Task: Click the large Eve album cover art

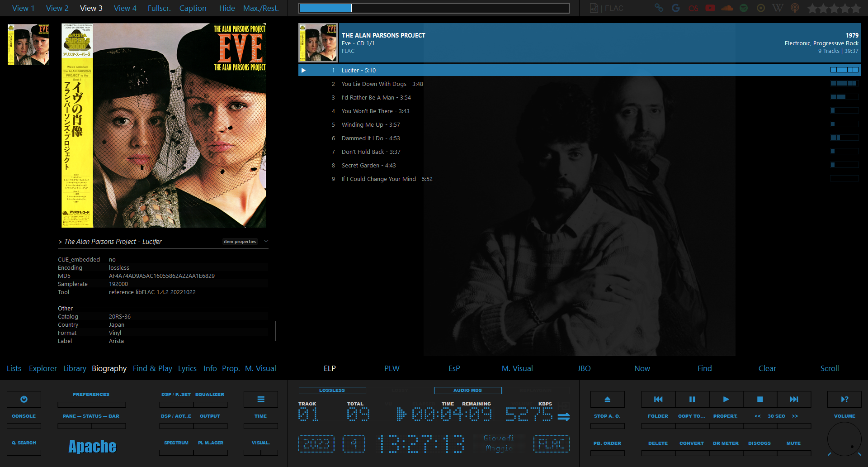Action: tap(164, 125)
